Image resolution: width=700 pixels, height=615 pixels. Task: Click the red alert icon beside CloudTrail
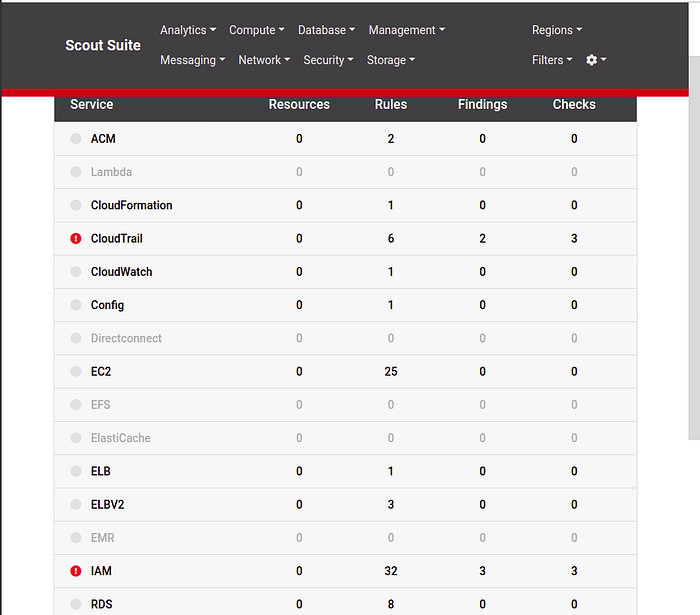coord(76,239)
